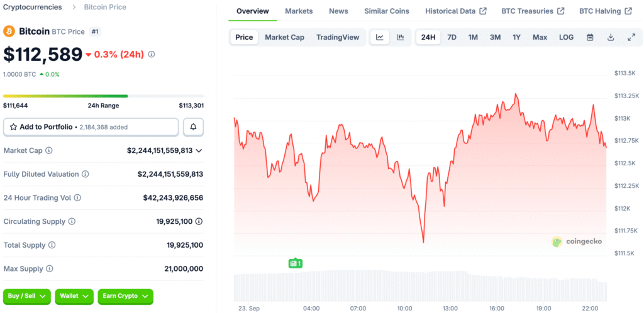Click the star icon in Add to Portfolio
The image size is (644, 313).
pos(13,127)
